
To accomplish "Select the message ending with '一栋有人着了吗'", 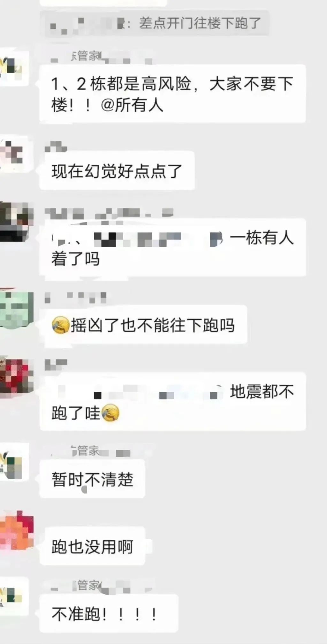I will tap(172, 247).
